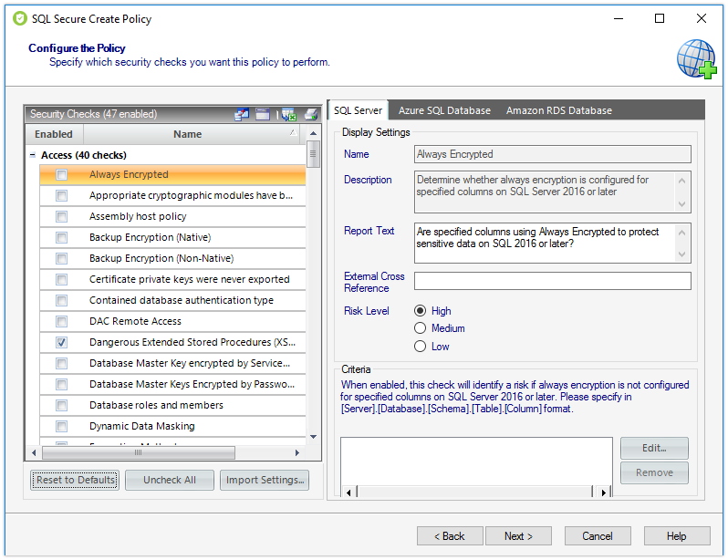Go Back to previous wizard step

pos(450,536)
